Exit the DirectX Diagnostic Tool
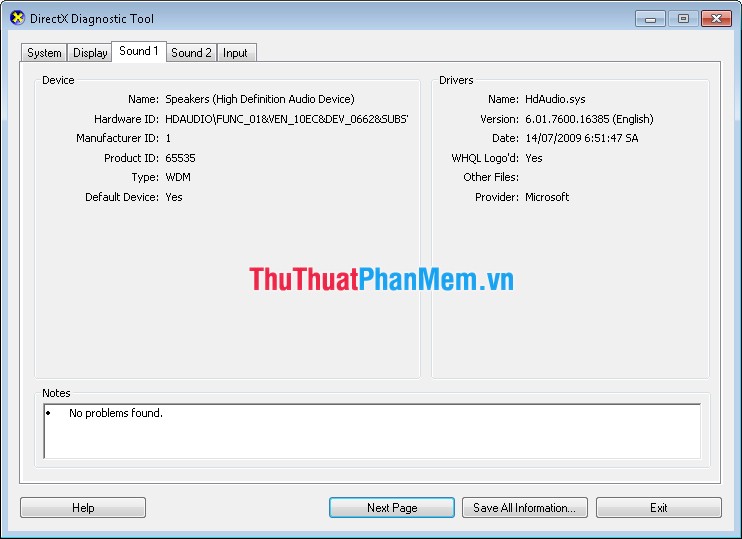 point(659,508)
